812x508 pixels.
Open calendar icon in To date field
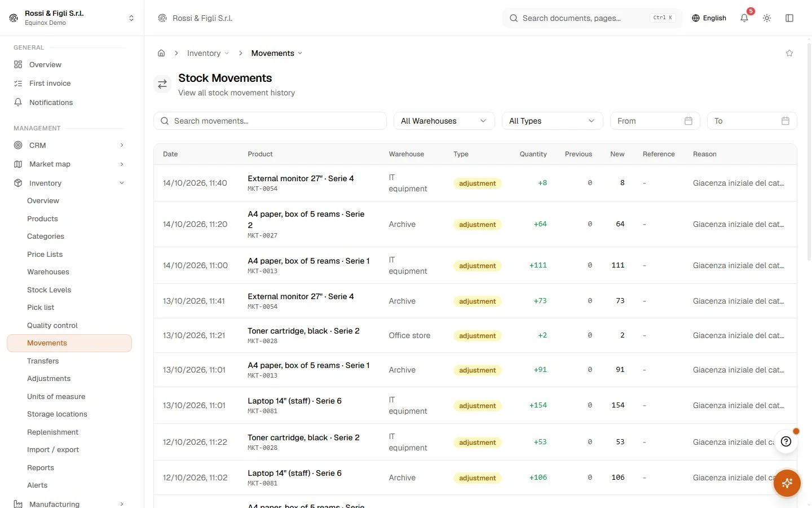click(x=785, y=121)
